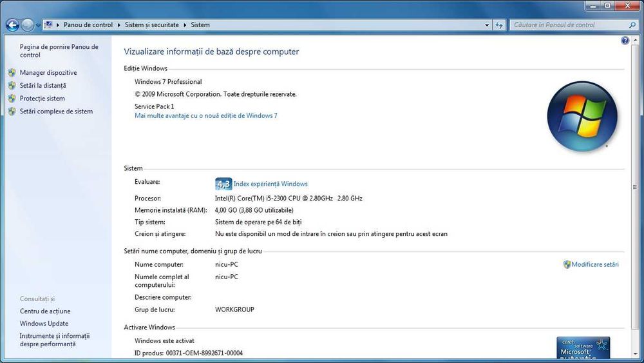The height and width of the screenshot is (363, 644).
Task: Open Setări complexe de sistem link
Action: point(56,111)
